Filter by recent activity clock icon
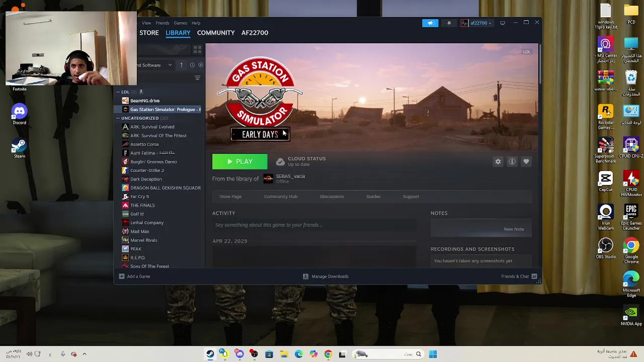This screenshot has height=362, width=644. (192, 65)
